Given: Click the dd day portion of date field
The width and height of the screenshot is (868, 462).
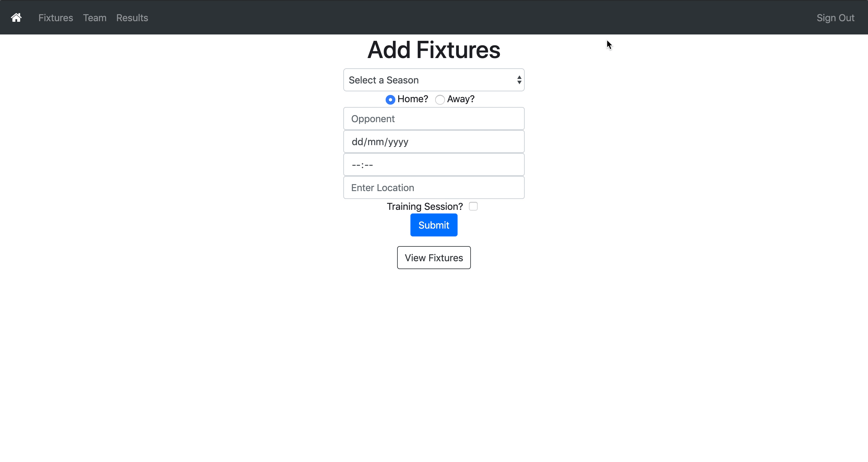Looking at the screenshot, I should coord(357,142).
